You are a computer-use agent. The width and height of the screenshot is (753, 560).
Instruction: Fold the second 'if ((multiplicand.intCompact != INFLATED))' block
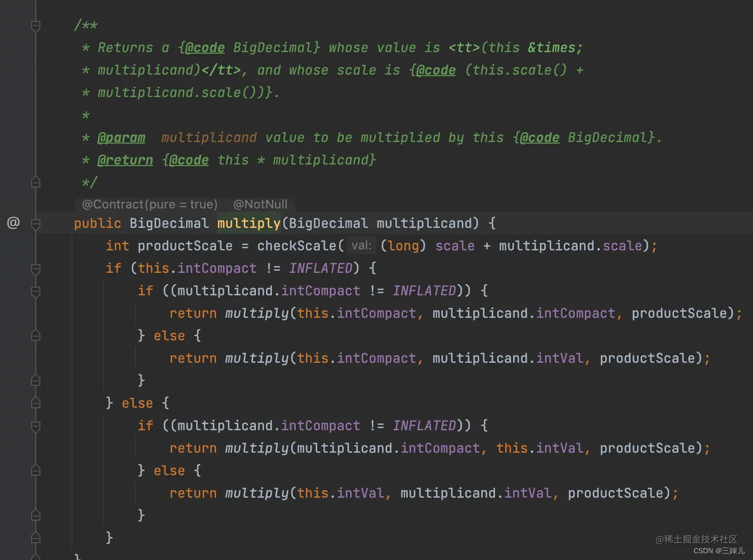click(x=36, y=427)
